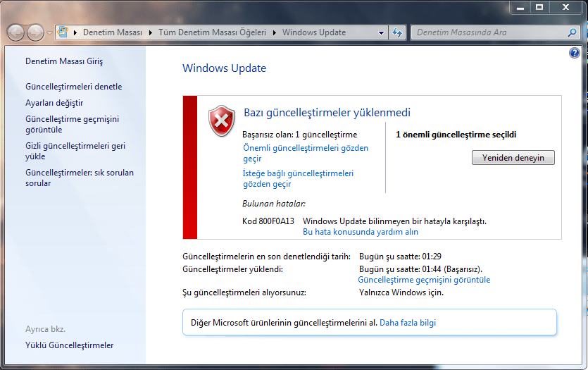Go back with the navigation arrow
Screen dimensions: 588x370
click(x=15, y=32)
